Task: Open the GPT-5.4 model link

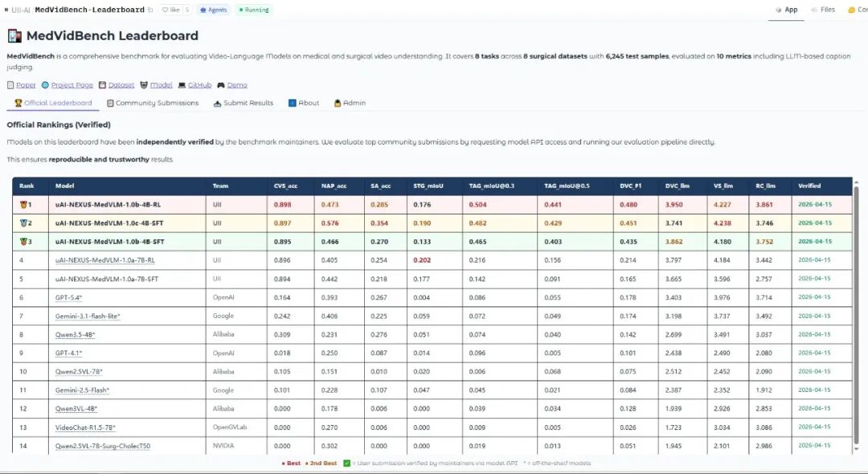Action: click(x=68, y=297)
